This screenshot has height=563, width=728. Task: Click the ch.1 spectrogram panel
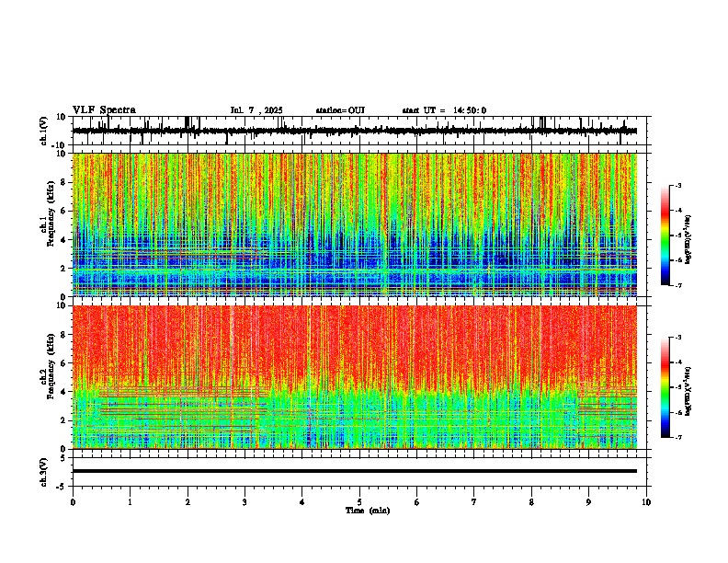pos(355,224)
